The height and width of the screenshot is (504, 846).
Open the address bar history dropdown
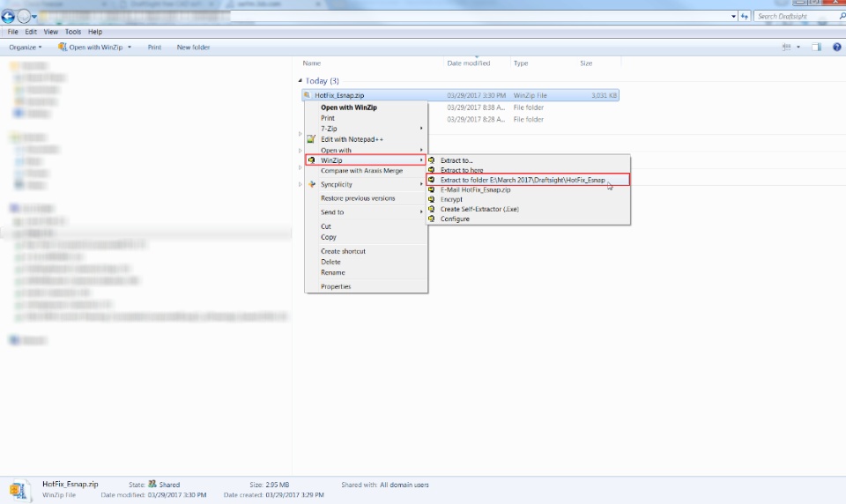click(733, 16)
